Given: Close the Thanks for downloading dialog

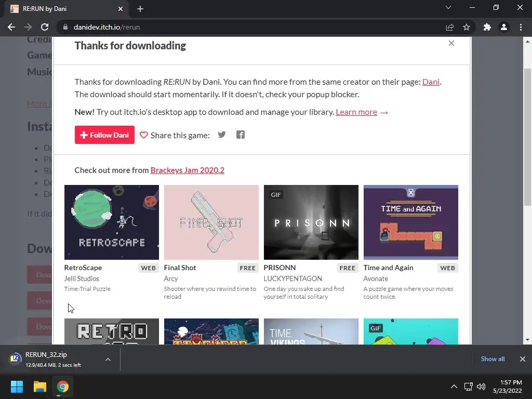Looking at the screenshot, I should [451, 43].
